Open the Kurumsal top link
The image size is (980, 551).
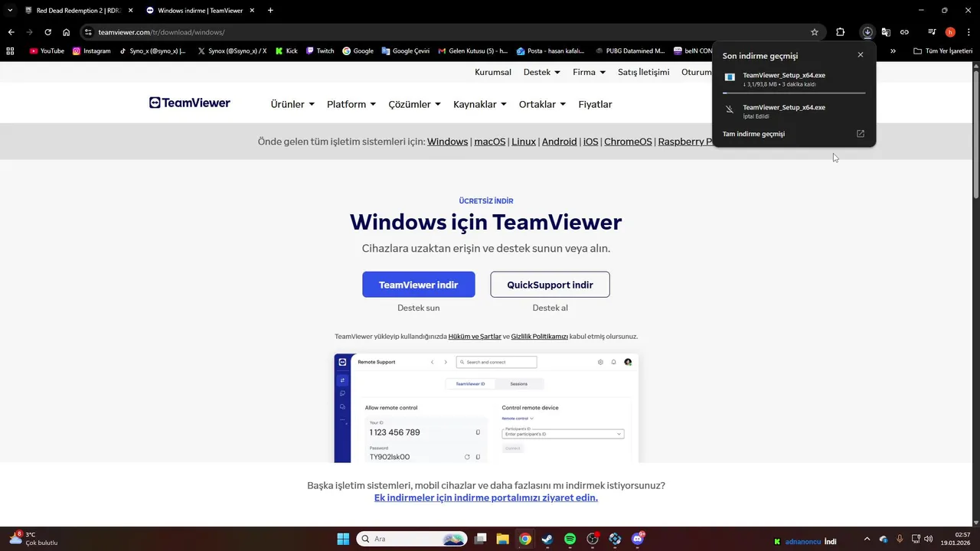click(493, 72)
